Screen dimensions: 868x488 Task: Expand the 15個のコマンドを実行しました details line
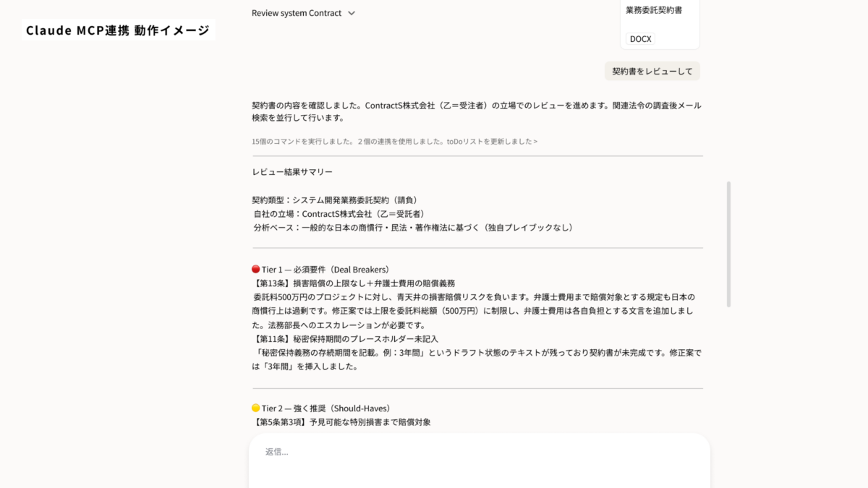394,141
